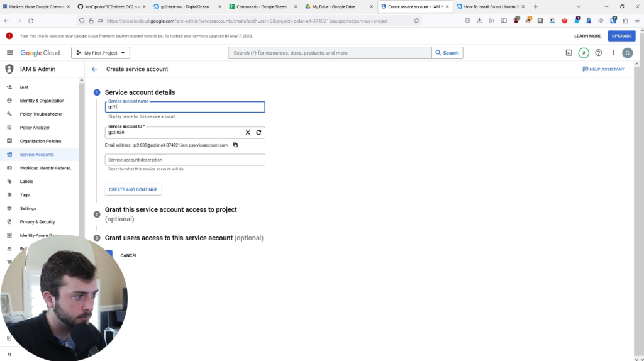Click the UPGRADE button
Screen dimensions: 644x361
pyautogui.click(x=621, y=36)
